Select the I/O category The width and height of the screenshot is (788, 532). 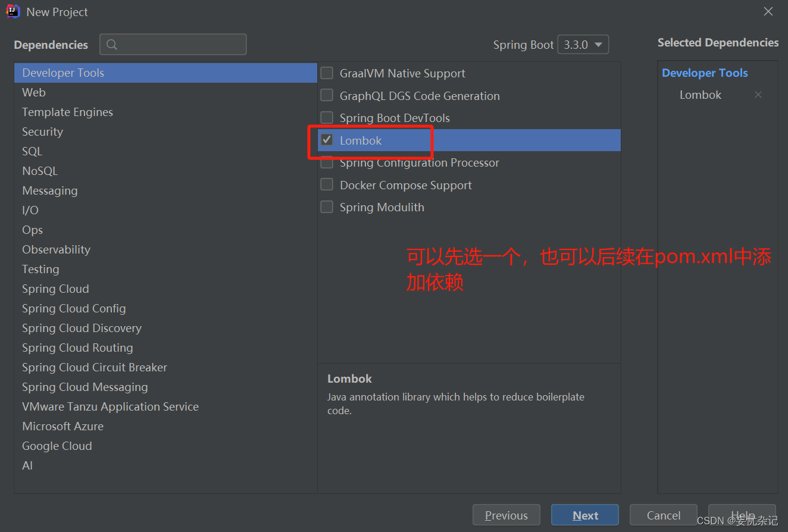(x=165, y=210)
